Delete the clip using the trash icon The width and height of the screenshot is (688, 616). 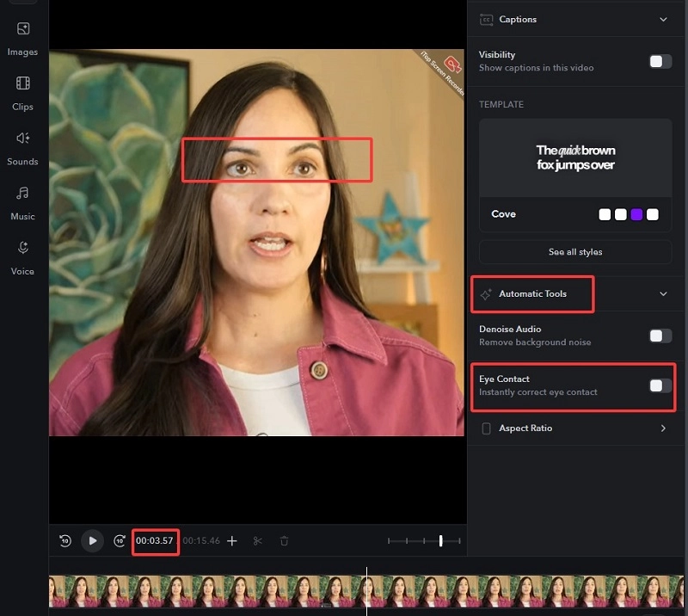coord(284,541)
